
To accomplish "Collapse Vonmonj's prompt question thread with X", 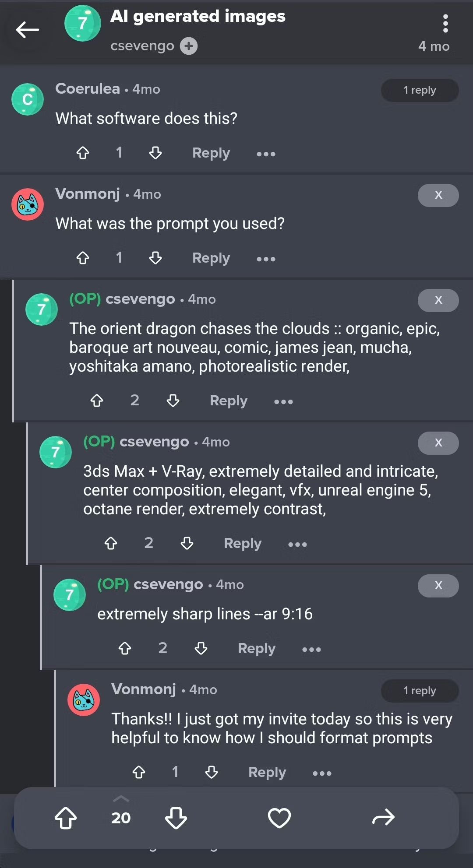I will (x=438, y=195).
